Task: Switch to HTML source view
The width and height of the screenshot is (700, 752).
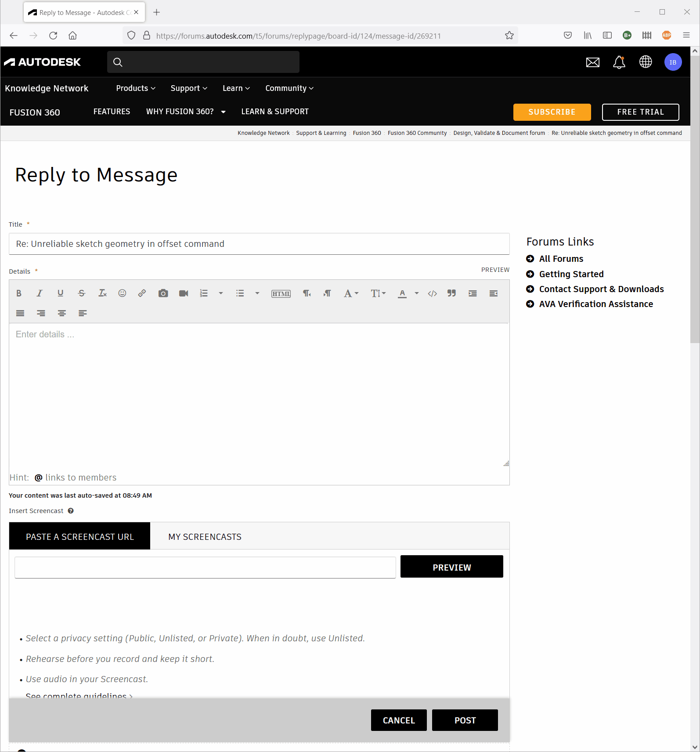Action: (x=281, y=294)
